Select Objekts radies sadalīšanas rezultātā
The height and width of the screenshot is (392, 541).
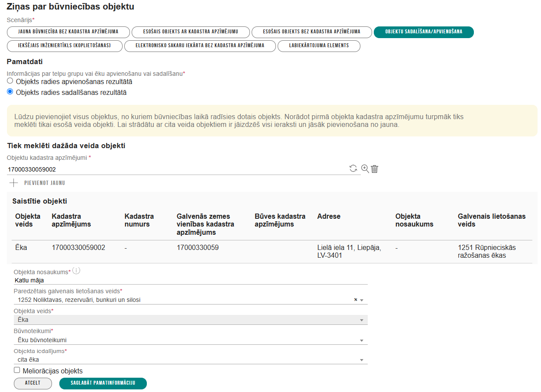pos(10,92)
